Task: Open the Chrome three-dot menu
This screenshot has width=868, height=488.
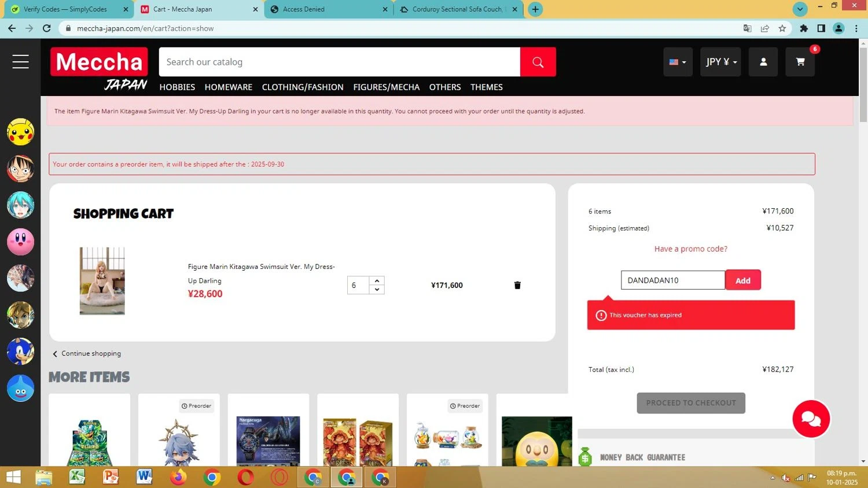Action: coord(856,28)
